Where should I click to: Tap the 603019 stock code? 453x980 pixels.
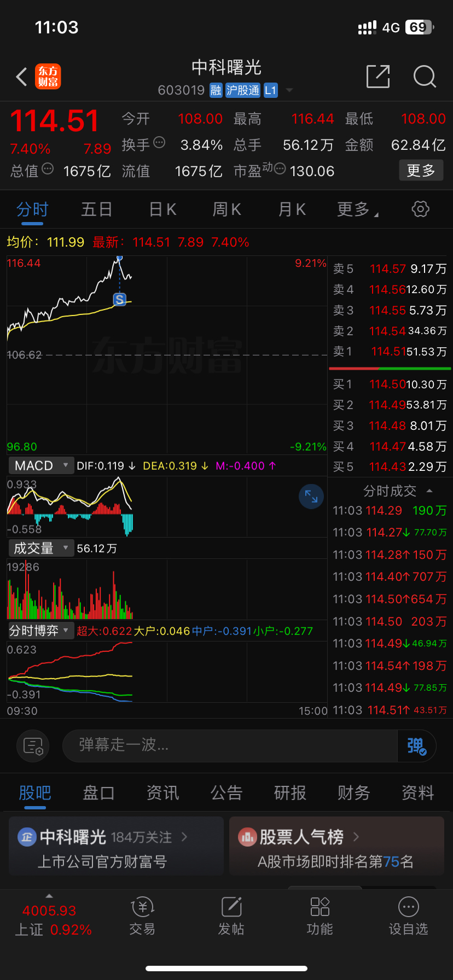coord(181,90)
